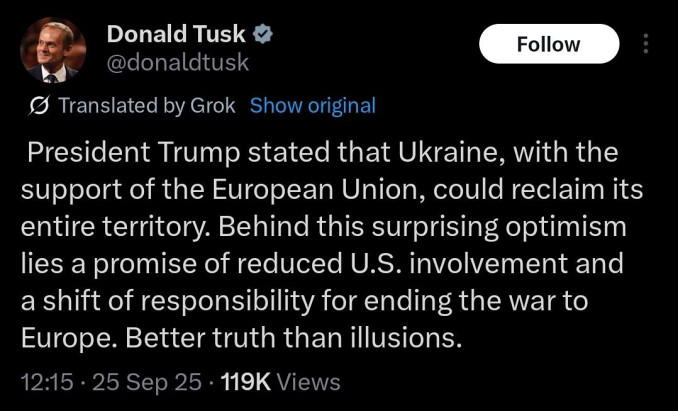This screenshot has width=678, height=411.
Task: Show original untranslated post
Action: coord(313,106)
